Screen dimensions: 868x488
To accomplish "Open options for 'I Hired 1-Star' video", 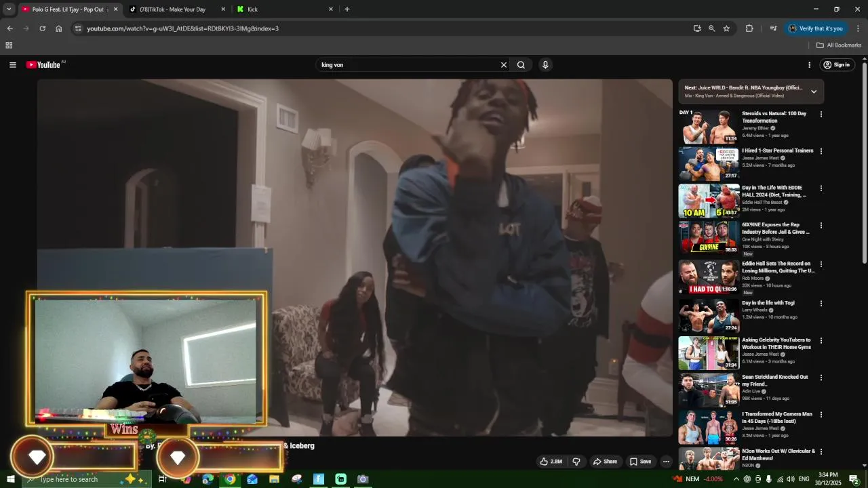I will click(x=821, y=151).
